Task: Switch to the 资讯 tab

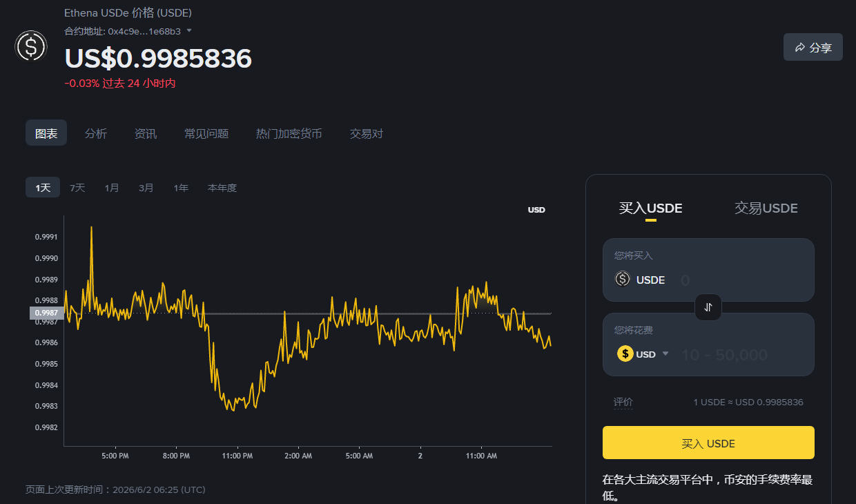Action: [x=146, y=133]
